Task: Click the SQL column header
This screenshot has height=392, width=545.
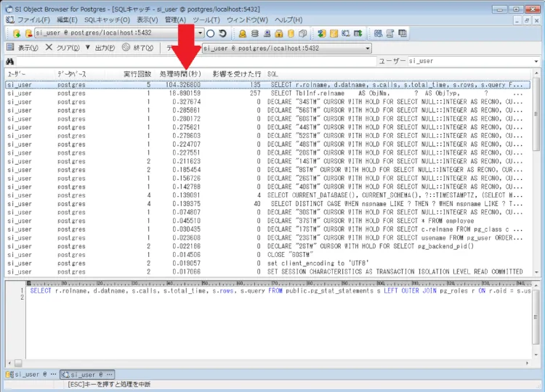Action: [x=272, y=74]
